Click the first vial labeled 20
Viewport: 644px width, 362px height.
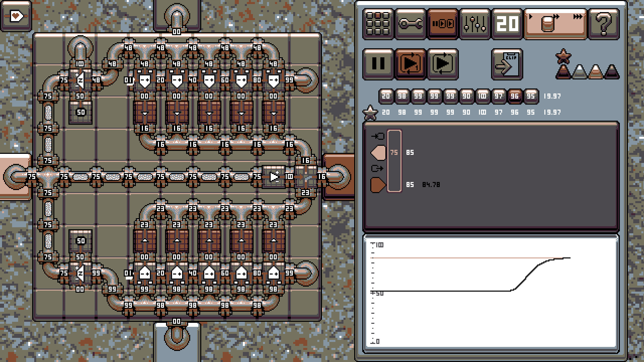pos(386,97)
